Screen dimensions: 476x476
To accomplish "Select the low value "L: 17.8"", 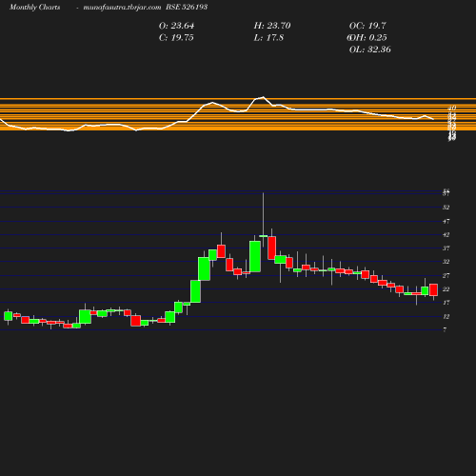I will [x=268, y=38].
